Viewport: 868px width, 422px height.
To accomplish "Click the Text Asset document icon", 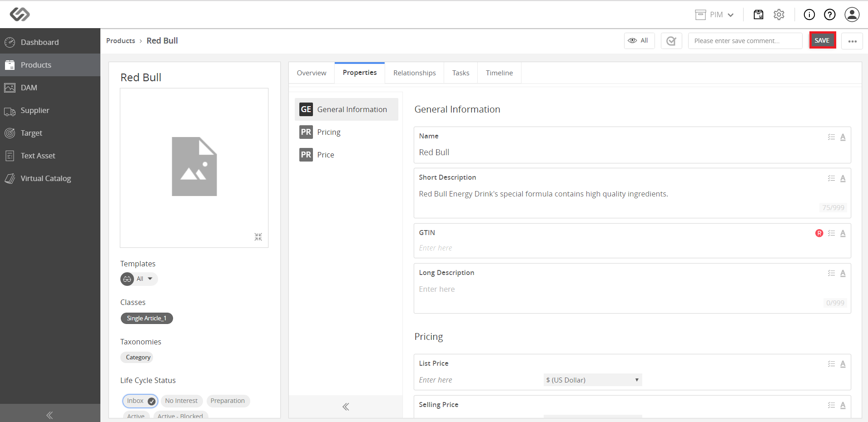I will [10, 156].
